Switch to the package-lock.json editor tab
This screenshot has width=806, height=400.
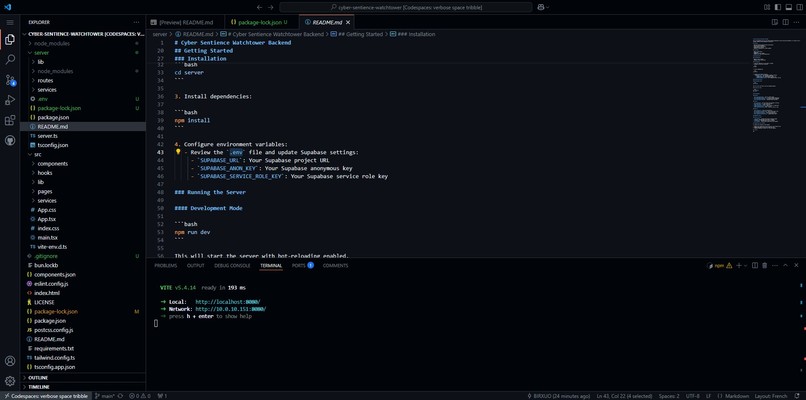(262, 23)
